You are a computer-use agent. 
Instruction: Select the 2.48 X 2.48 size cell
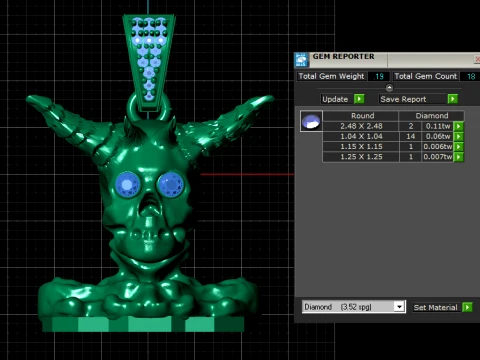[361, 126]
